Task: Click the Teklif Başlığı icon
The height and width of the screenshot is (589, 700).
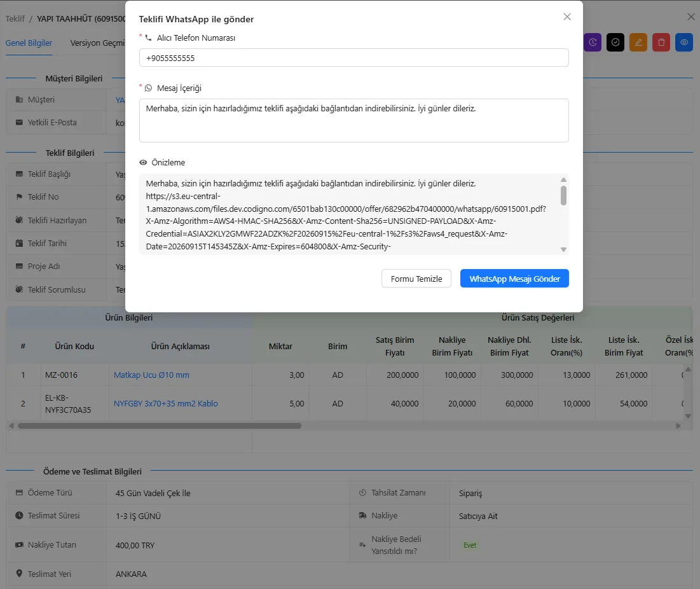Action: [x=19, y=174]
